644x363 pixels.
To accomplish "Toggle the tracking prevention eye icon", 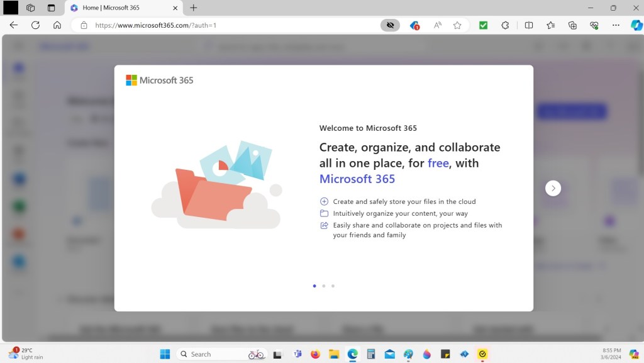I will coord(390,25).
